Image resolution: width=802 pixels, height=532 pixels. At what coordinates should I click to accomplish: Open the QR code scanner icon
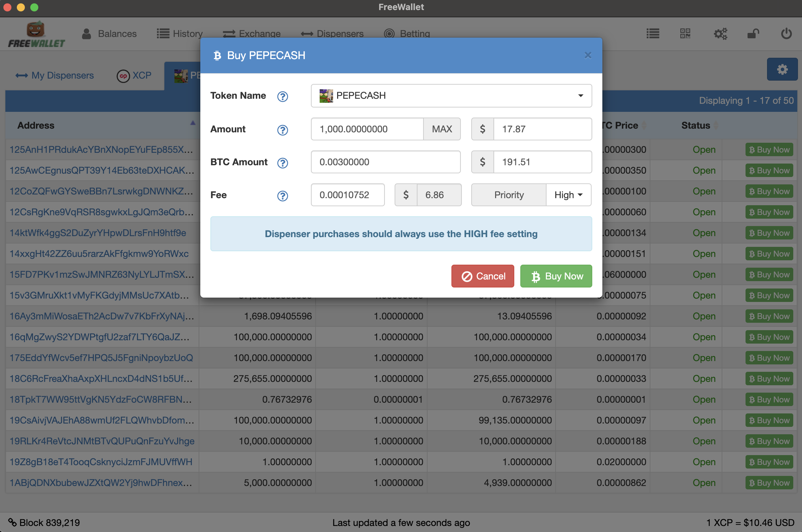pos(685,34)
